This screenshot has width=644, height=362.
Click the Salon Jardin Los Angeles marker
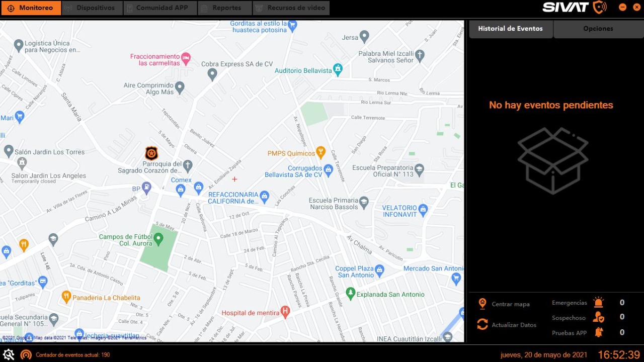(x=22, y=162)
